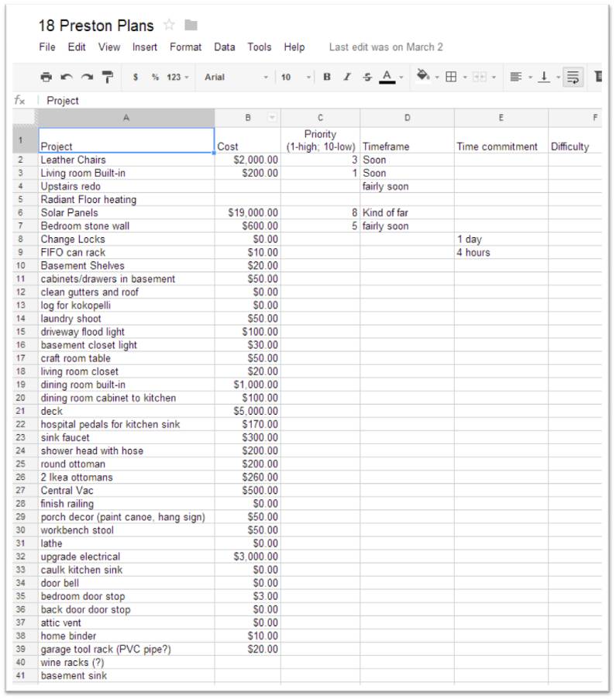The width and height of the screenshot is (616, 700).
Task: Click the folder icon beside the title
Action: tap(191, 25)
